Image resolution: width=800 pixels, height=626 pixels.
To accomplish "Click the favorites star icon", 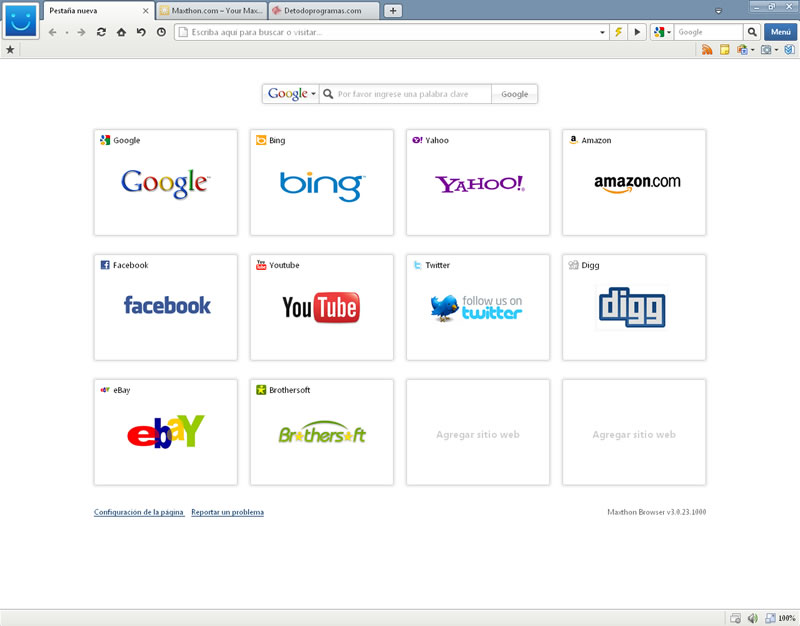I will pyautogui.click(x=10, y=49).
